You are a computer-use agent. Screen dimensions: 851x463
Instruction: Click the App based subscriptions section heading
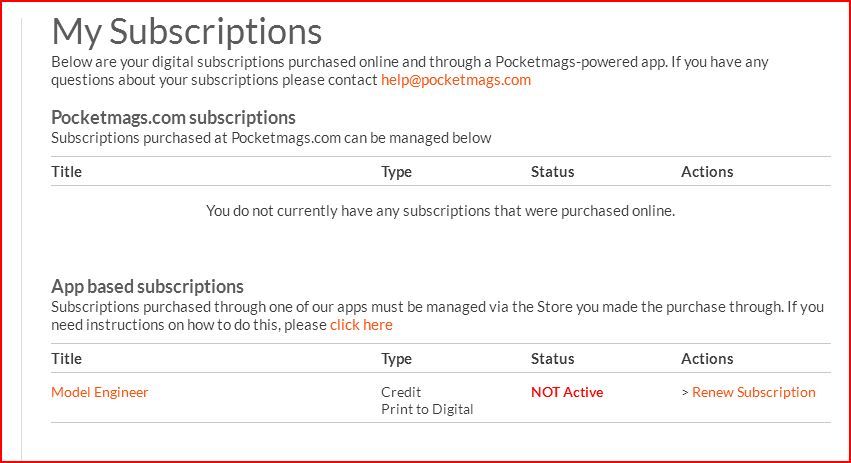[147, 286]
